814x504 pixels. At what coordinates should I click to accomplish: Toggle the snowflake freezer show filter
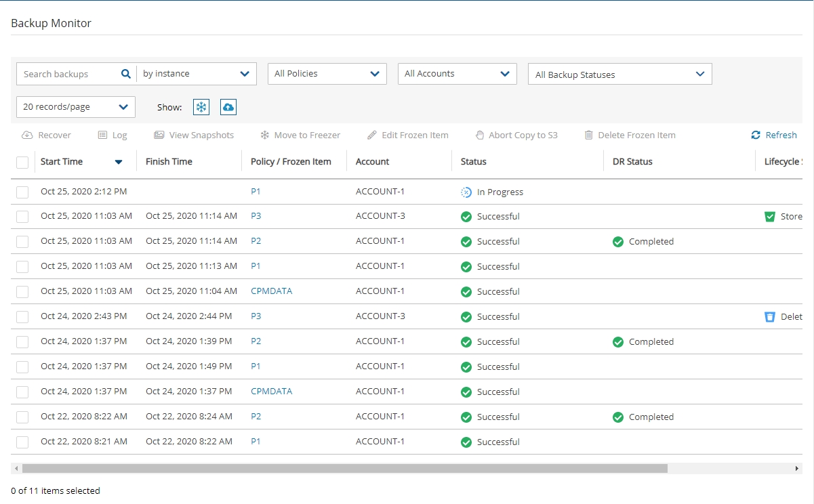(201, 107)
